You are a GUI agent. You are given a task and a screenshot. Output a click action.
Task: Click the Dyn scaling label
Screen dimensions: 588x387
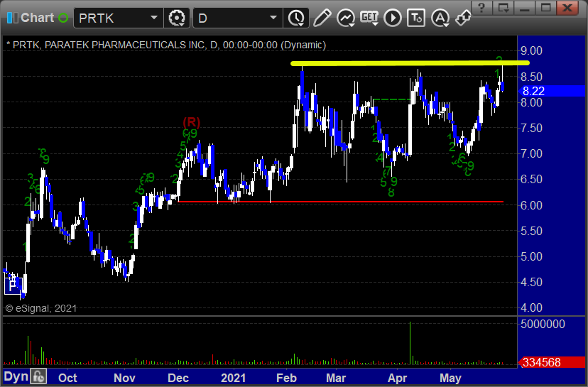click(x=16, y=376)
